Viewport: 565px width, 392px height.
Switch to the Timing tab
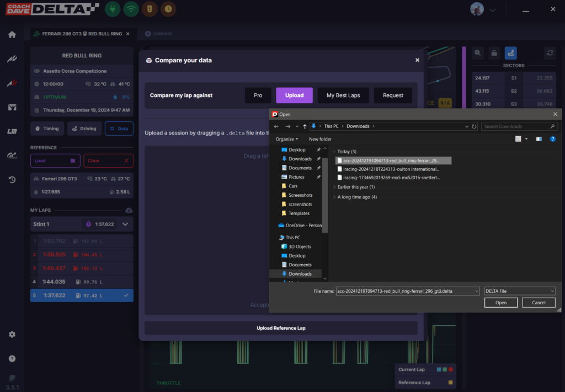[x=47, y=128]
